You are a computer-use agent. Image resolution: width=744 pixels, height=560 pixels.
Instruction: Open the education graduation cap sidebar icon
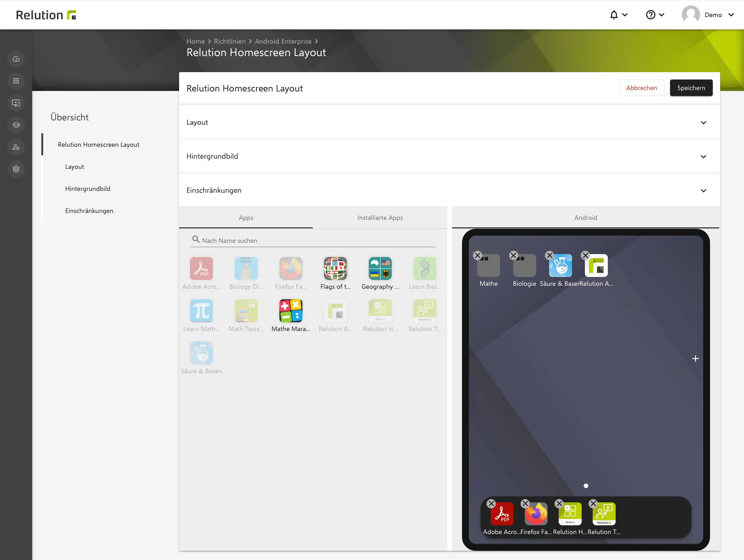tap(16, 125)
